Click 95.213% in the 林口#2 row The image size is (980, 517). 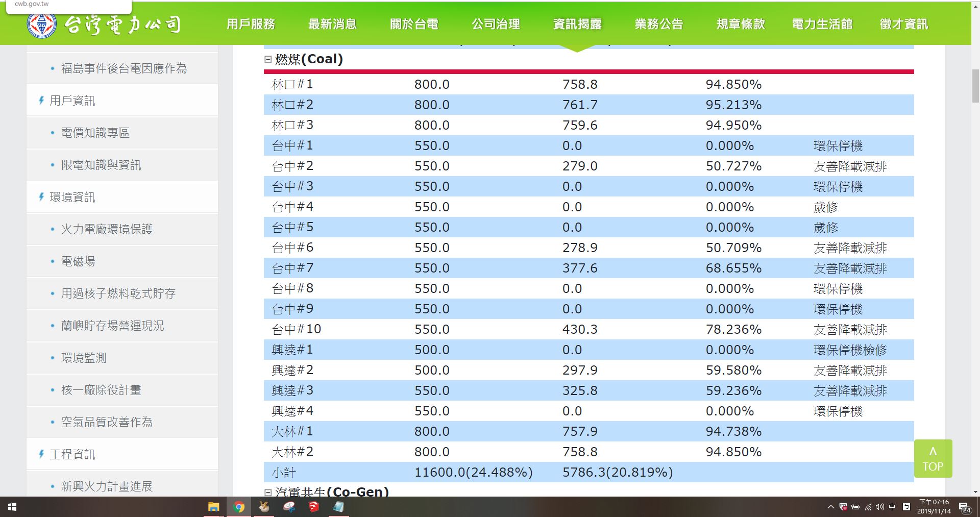pyautogui.click(x=733, y=105)
